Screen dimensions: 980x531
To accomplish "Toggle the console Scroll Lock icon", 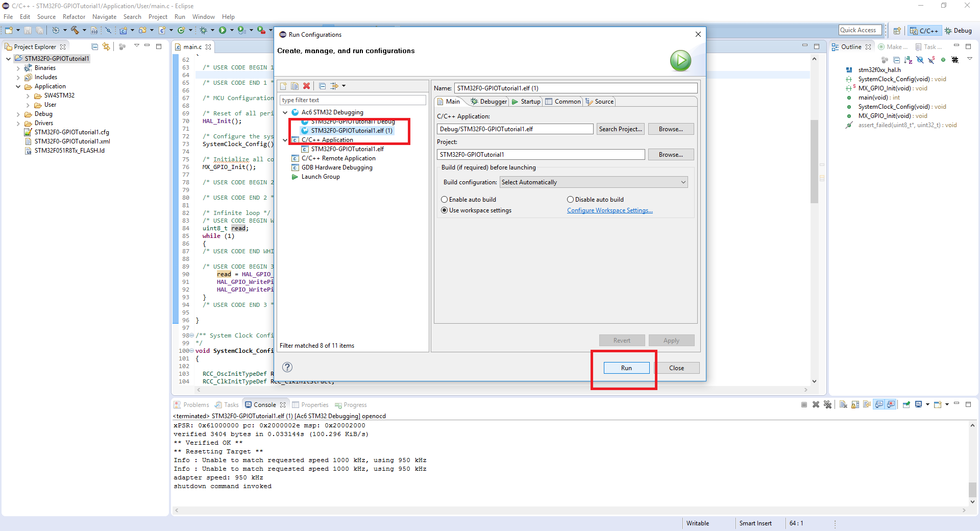I will coord(855,405).
